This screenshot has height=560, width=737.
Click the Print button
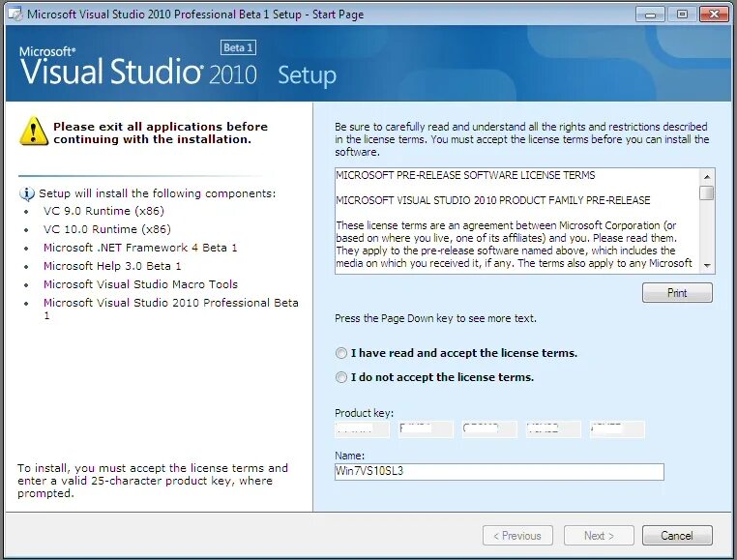[677, 293]
